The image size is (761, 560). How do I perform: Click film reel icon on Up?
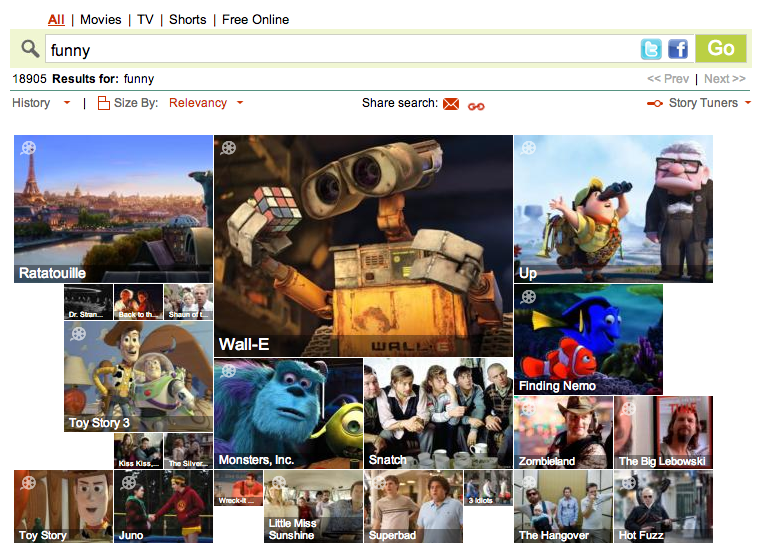pyautogui.click(x=528, y=148)
